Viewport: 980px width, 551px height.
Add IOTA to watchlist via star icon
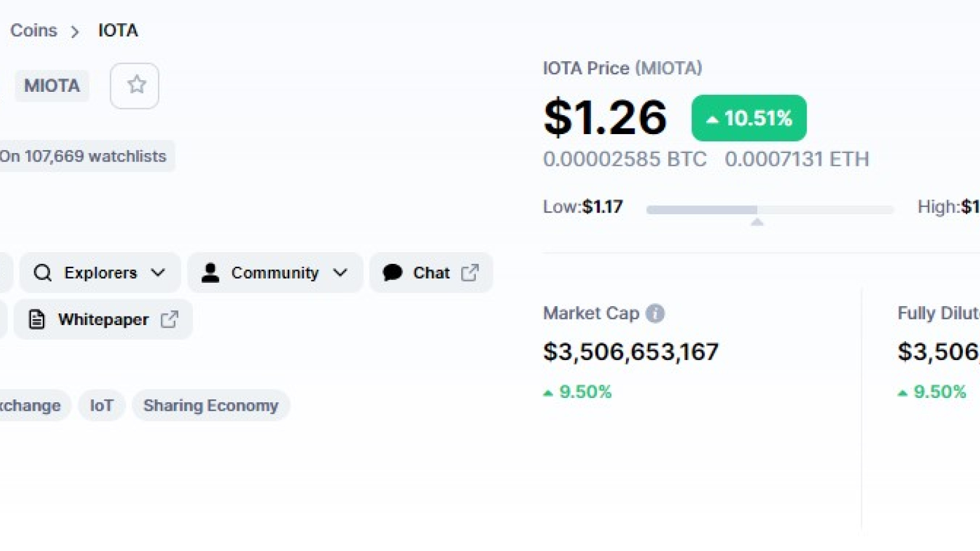tap(135, 86)
